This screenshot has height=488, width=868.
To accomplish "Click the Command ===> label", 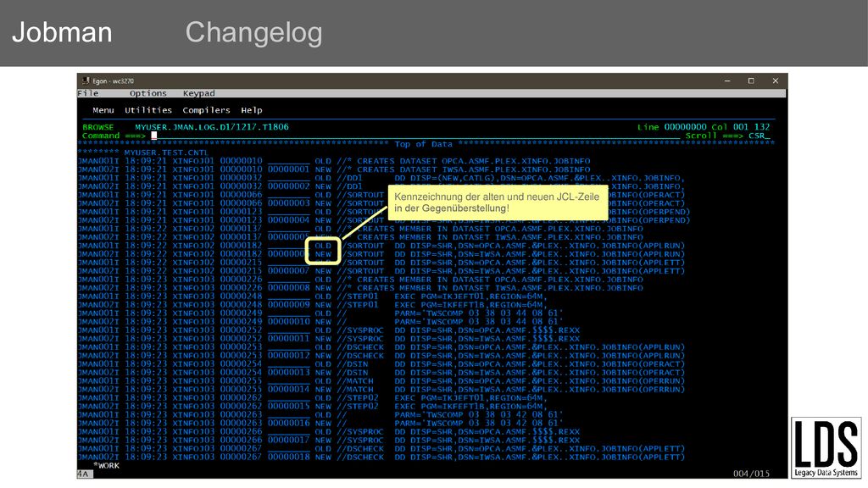I will click(x=114, y=136).
